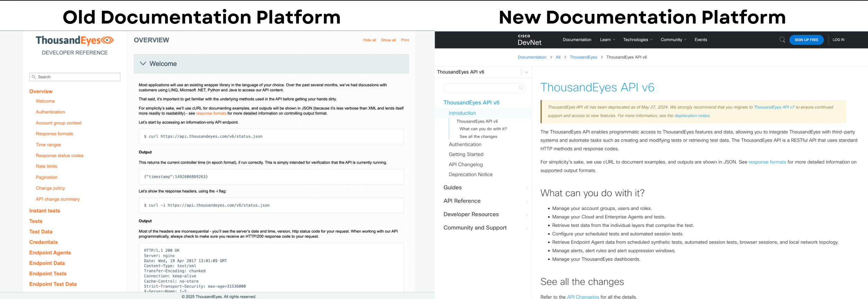Screen dimensions: 868x299
Task: Click Documentation breadcrumb link
Action: pyautogui.click(x=532, y=57)
